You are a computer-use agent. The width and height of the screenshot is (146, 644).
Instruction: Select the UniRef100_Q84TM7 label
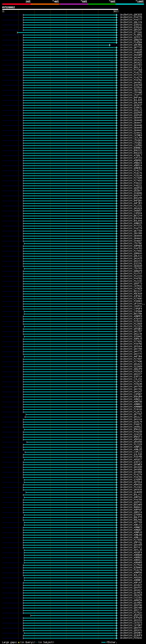131,628
